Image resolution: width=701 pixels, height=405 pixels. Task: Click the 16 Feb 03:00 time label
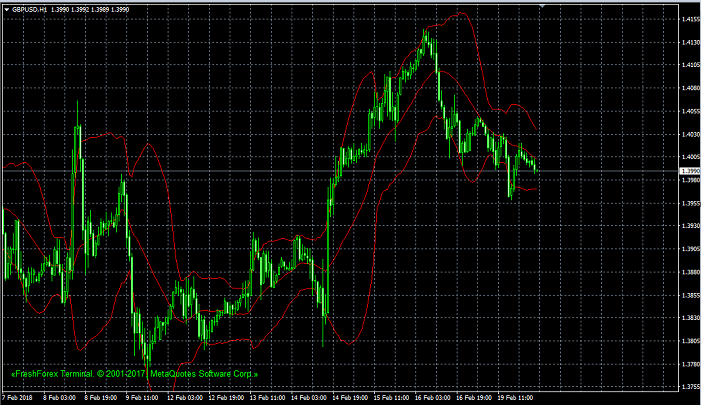[430, 398]
